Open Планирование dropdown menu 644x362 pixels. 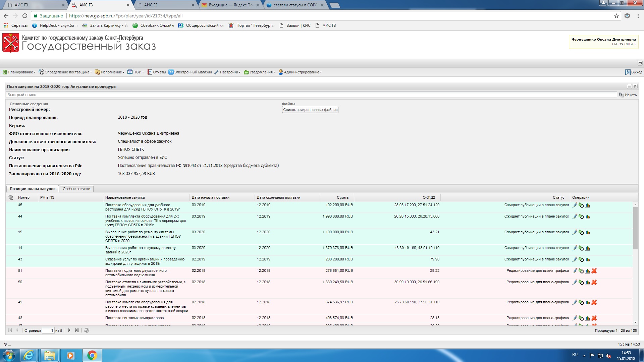pyautogui.click(x=19, y=72)
